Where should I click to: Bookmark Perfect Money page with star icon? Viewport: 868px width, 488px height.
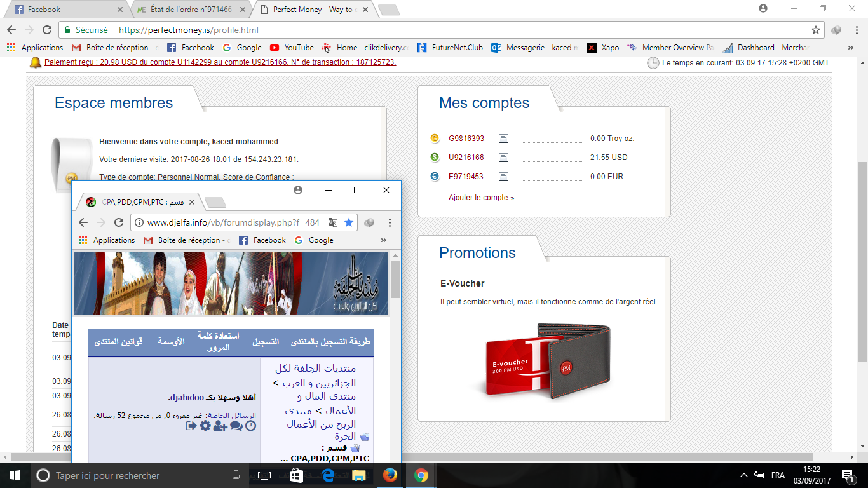pos(816,30)
